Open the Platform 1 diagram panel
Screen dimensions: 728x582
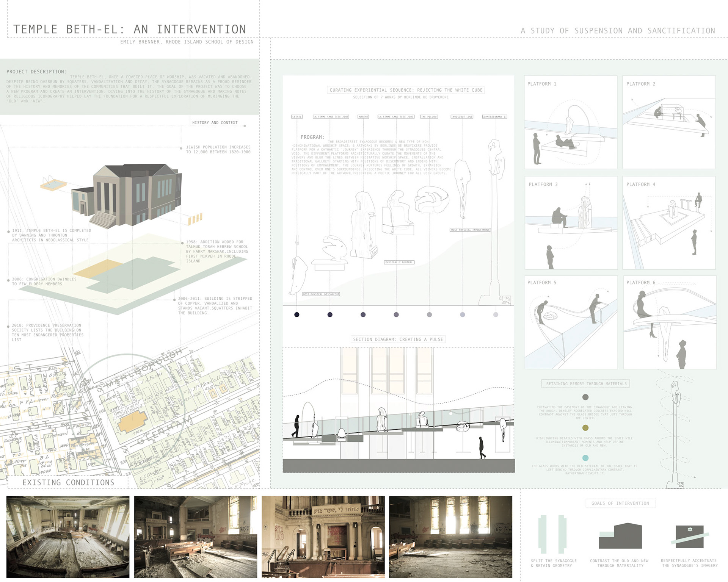coord(571,122)
